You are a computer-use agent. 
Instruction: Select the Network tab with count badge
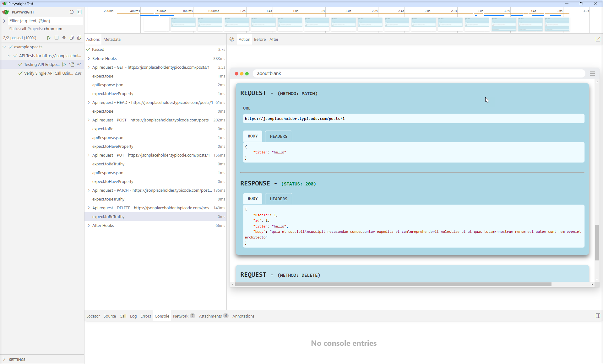pos(183,316)
